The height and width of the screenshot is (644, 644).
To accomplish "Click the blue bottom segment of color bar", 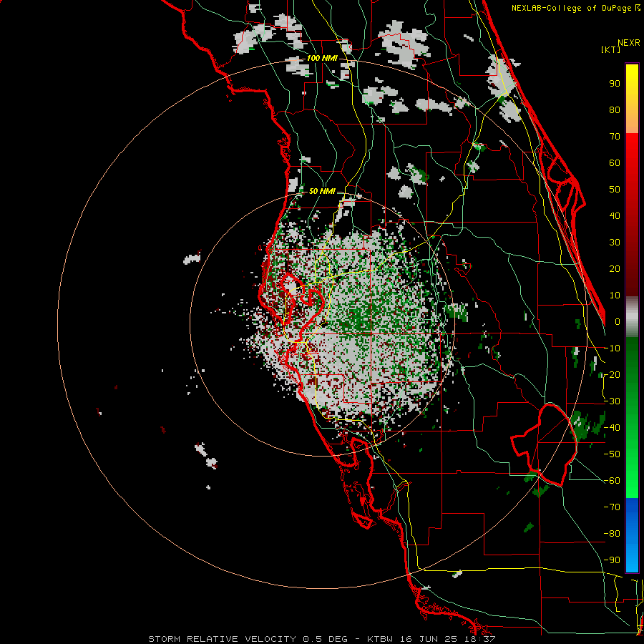I will [632, 535].
